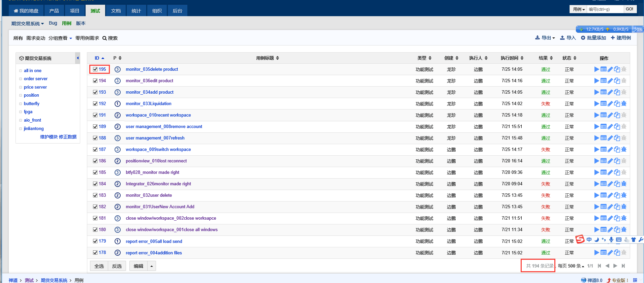Open 期货交易系统 product dropdown
The height and width of the screenshot is (283, 644).
coord(27,24)
